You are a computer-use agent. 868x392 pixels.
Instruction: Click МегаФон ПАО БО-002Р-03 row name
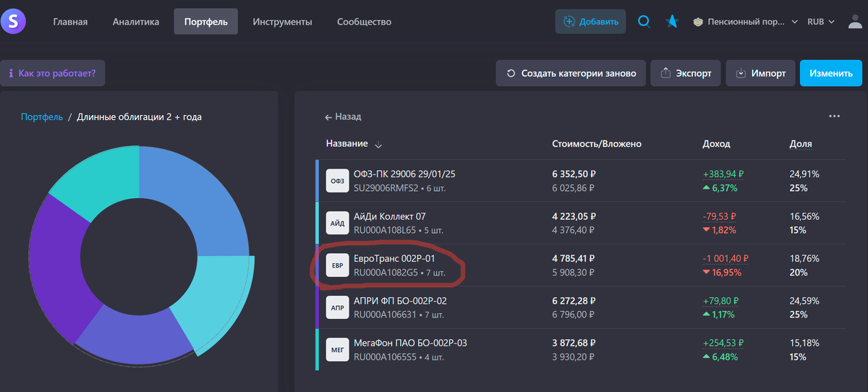pyautogui.click(x=410, y=342)
